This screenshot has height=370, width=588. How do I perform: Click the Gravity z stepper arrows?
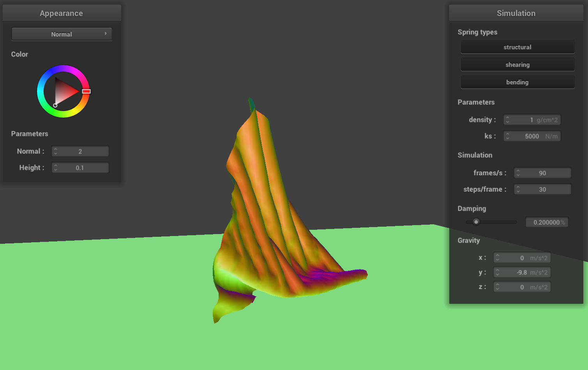tap(497, 287)
